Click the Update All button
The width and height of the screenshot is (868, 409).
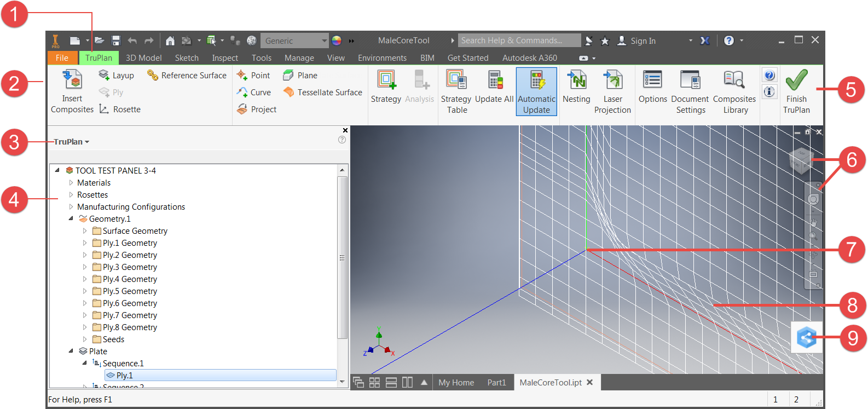click(x=494, y=87)
